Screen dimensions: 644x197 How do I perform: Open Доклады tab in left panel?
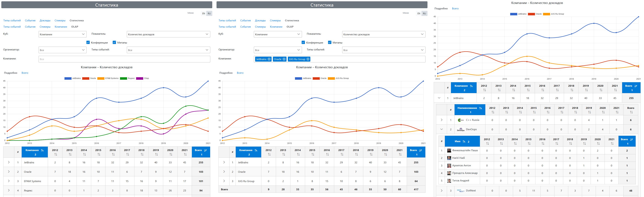(45, 21)
